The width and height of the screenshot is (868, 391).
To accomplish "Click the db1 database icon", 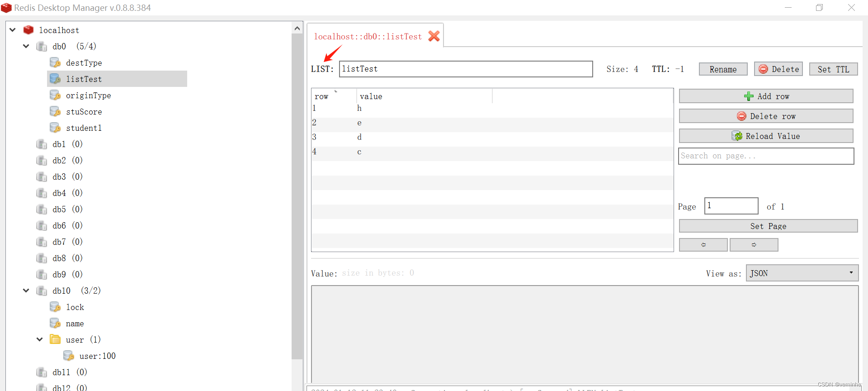I will click(x=42, y=144).
